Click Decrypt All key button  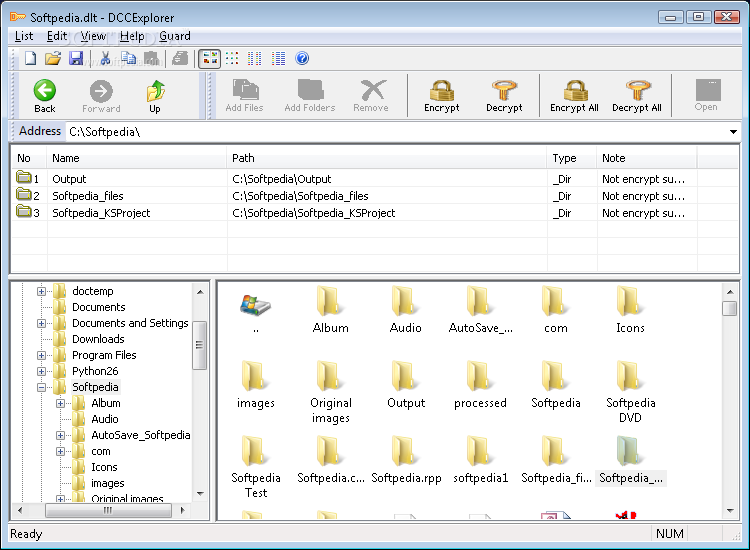coord(637,95)
